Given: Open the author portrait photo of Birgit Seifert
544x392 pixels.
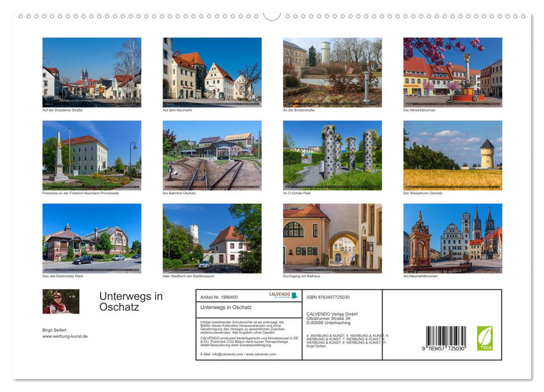Looking at the screenshot, I should (60, 301).
